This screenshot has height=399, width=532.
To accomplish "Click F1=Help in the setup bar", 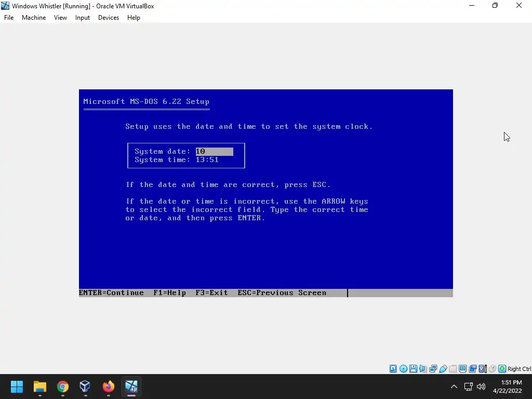I will pyautogui.click(x=170, y=293).
